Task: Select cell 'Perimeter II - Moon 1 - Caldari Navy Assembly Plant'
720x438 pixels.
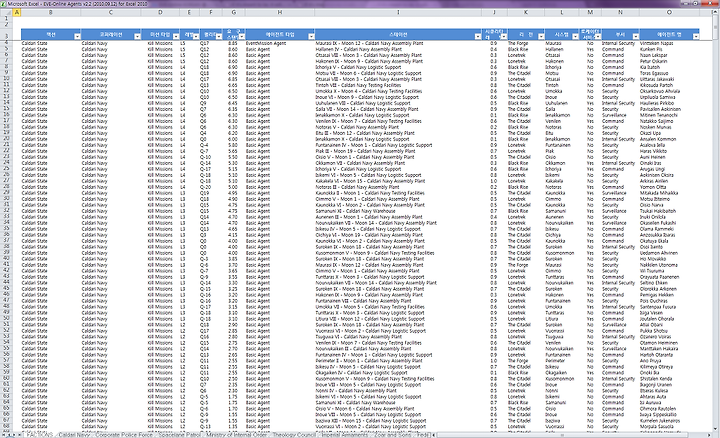Action: (398, 361)
